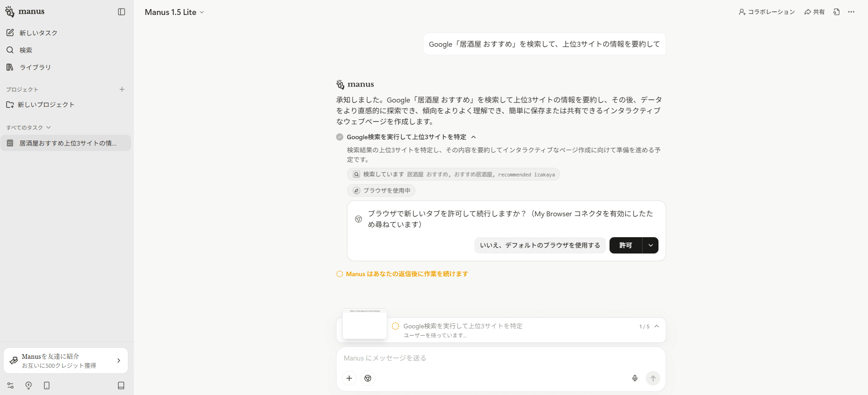Click the browser connector icon in message box

click(x=368, y=378)
